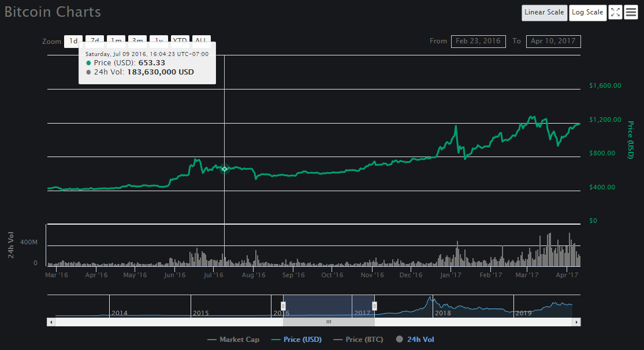The image size is (644, 350).
Task: Edit the From date field
Action: coord(478,41)
